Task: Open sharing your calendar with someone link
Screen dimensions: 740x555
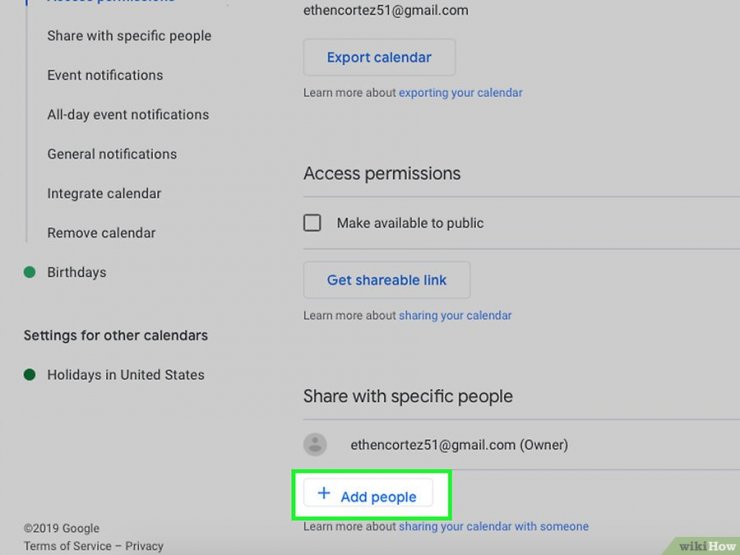Action: (x=494, y=526)
